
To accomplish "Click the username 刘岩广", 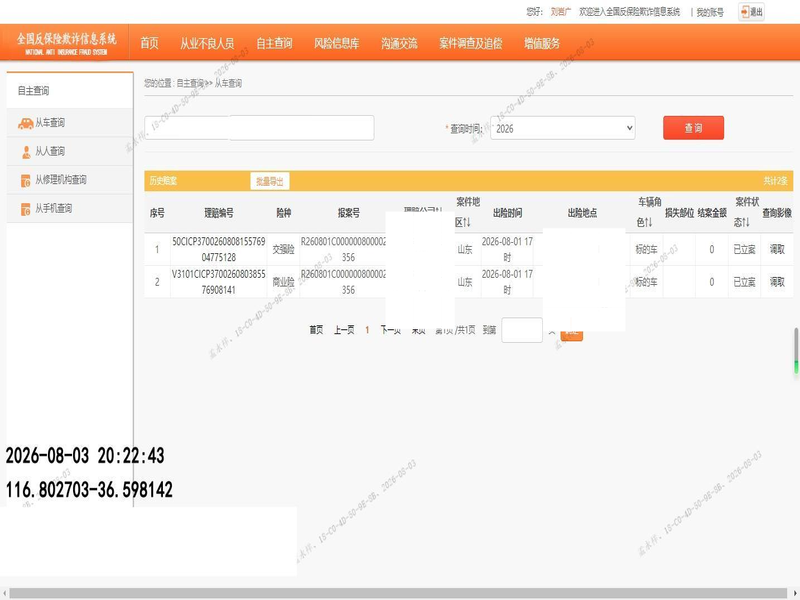I will point(560,12).
